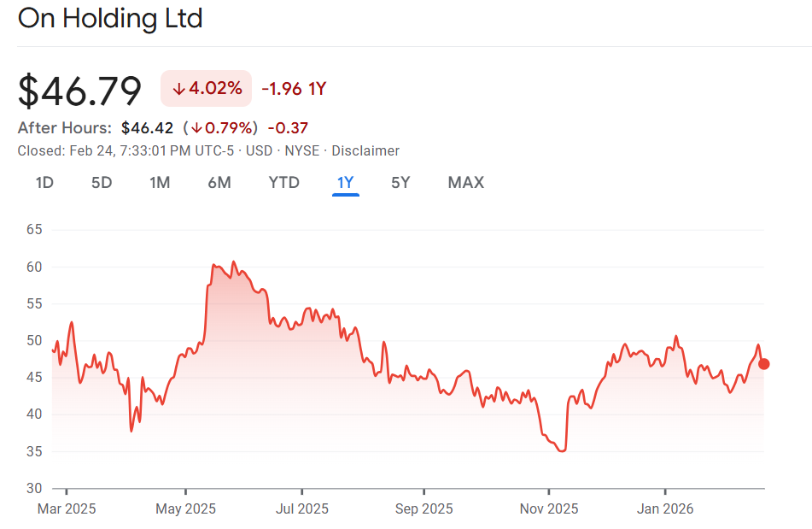Click the Jan 2026 x-axis label
Screen dimensions: 812x529
pyautogui.click(x=665, y=508)
